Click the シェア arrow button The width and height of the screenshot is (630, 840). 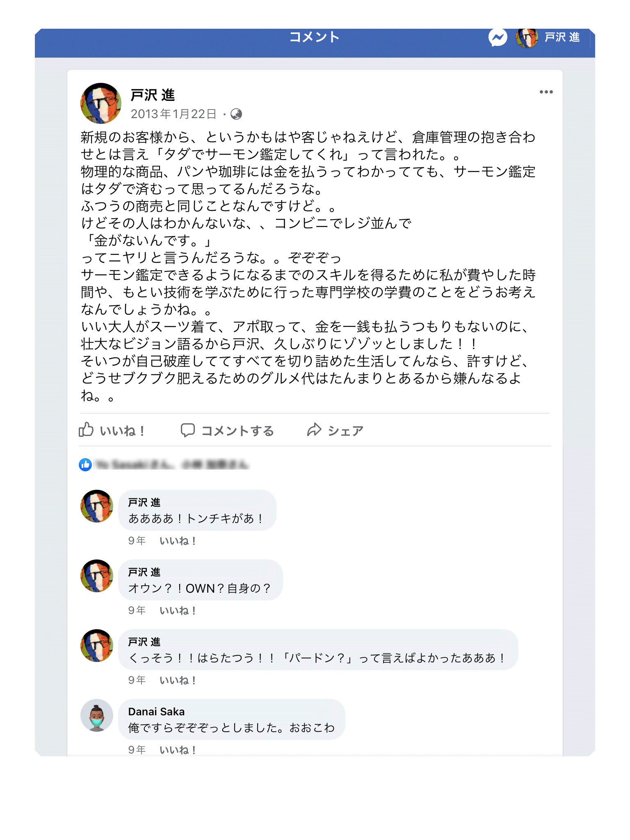(x=335, y=430)
